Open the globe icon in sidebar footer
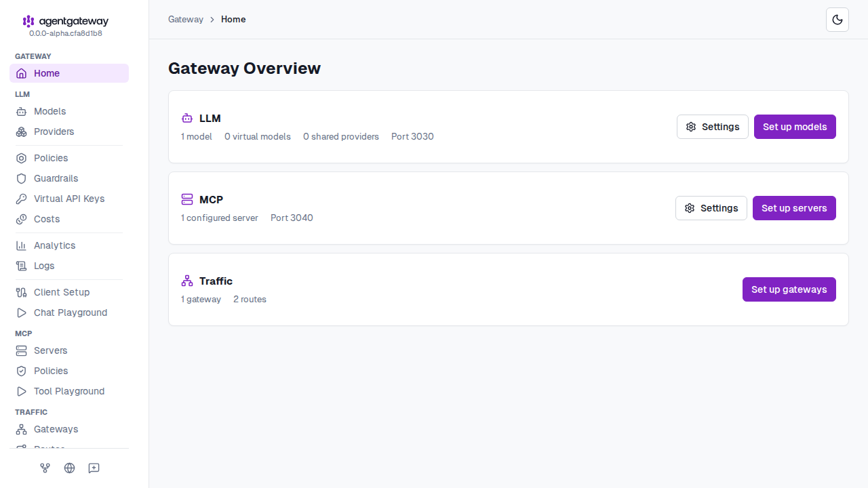Screen dimensions: 868x488 [x=69, y=468]
